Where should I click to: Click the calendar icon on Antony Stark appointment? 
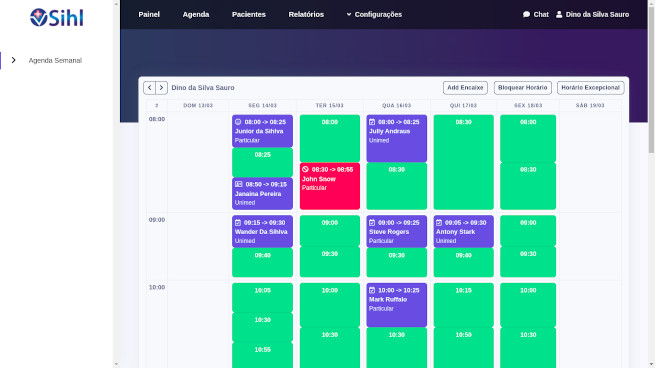pyautogui.click(x=439, y=223)
